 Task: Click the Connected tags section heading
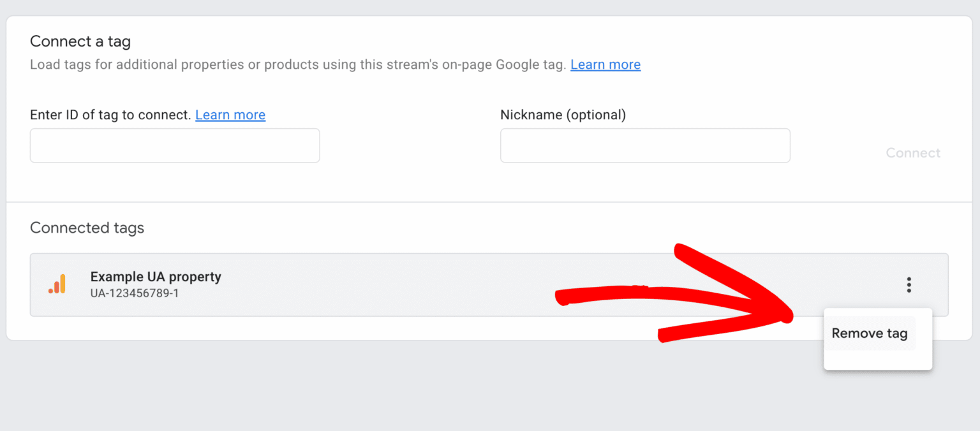pyautogui.click(x=87, y=228)
